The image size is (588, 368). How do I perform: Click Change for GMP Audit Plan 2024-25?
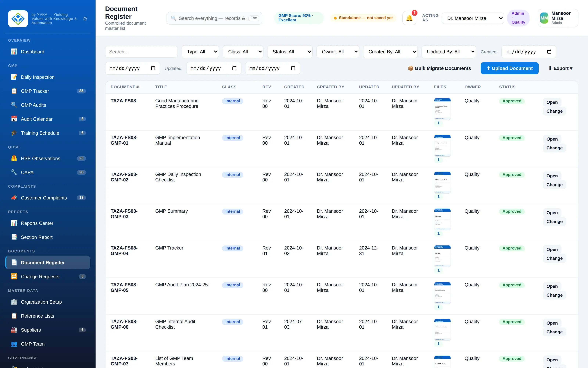(554, 295)
